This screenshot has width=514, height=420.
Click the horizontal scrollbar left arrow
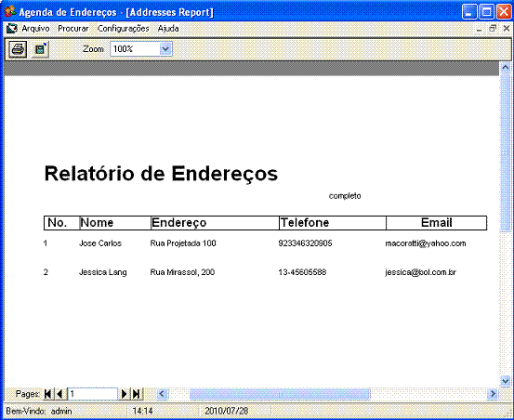pyautogui.click(x=163, y=393)
